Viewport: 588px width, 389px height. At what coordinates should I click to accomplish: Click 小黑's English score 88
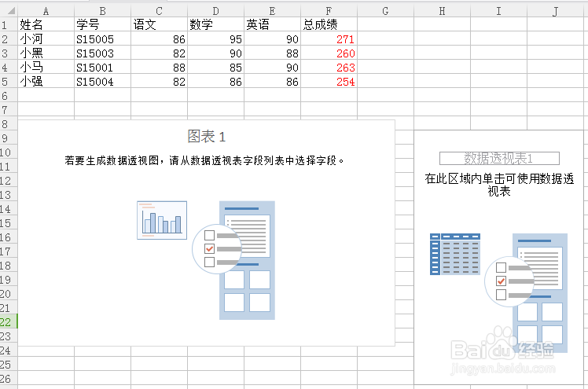[272, 53]
